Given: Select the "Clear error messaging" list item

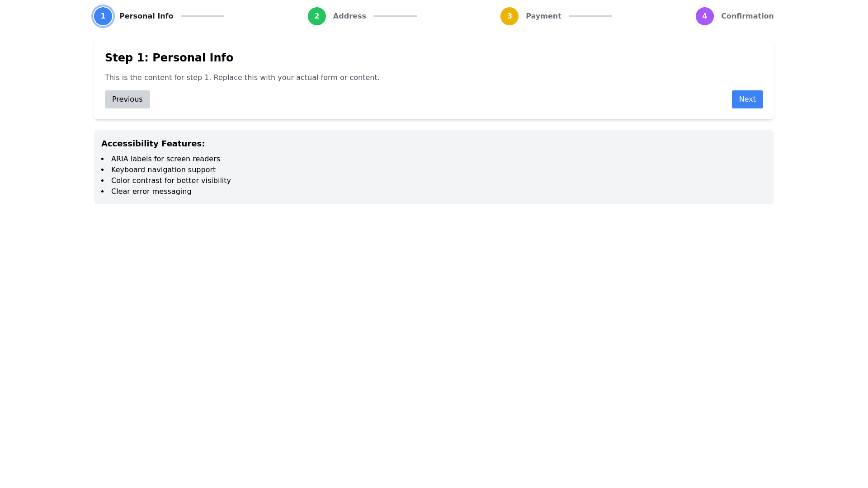Looking at the screenshot, I should pos(151,192).
